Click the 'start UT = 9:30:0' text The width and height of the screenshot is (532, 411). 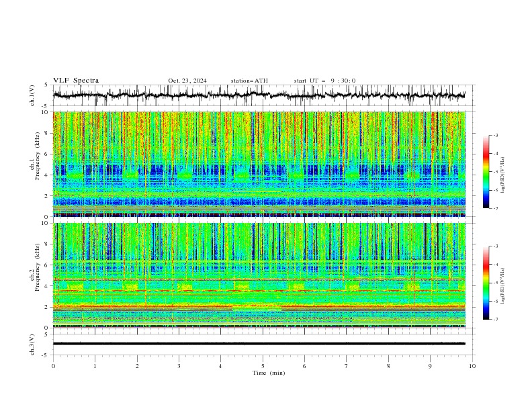pos(324,81)
